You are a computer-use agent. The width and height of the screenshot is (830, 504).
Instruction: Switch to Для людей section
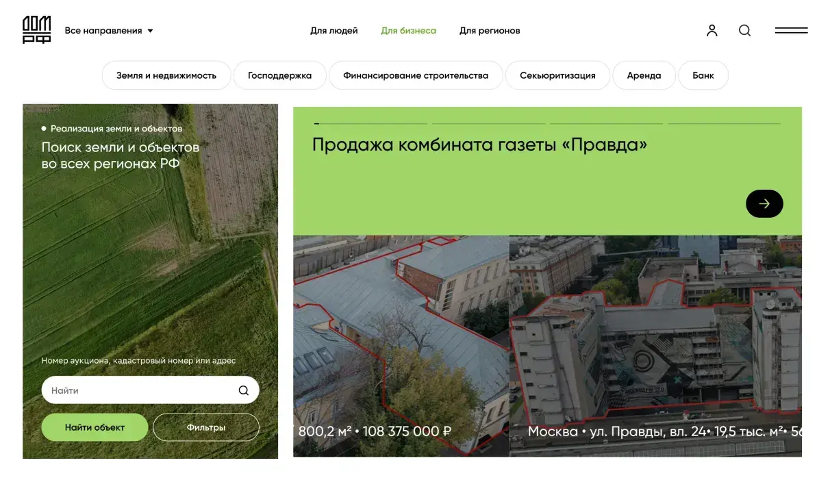[x=334, y=30]
